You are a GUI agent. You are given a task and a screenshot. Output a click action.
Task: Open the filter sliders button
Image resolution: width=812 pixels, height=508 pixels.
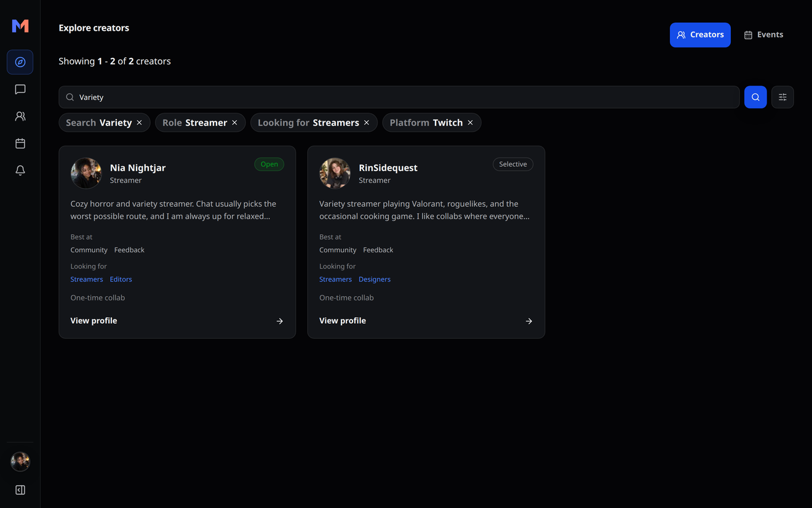(x=782, y=97)
